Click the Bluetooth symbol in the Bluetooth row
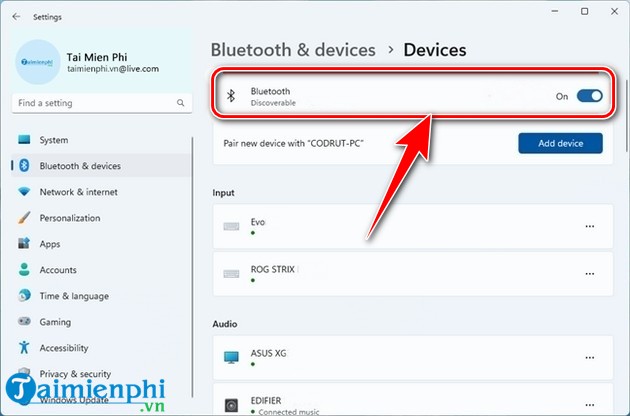 [x=231, y=96]
